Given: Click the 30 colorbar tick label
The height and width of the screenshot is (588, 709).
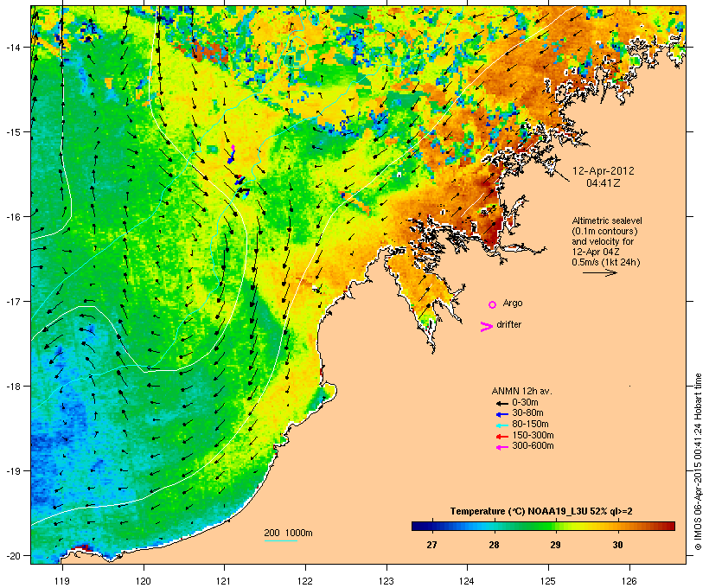Looking at the screenshot, I should pos(617,545).
